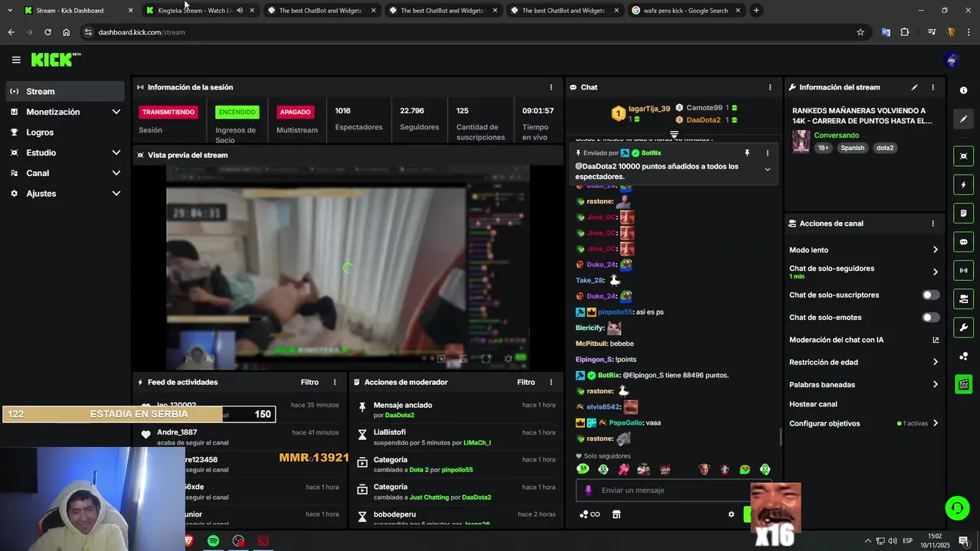Click the camera widget icon in the right sidebar
Image resolution: width=980 pixels, height=551 pixels.
coord(963,298)
